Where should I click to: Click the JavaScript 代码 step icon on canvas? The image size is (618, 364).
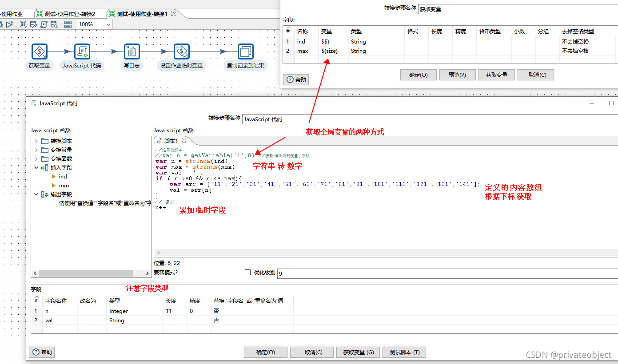(x=82, y=51)
